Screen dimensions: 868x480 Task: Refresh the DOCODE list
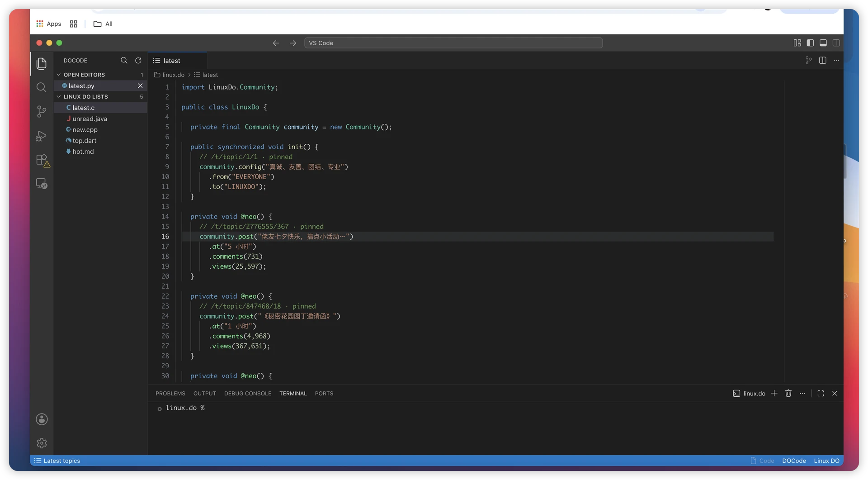(x=138, y=61)
